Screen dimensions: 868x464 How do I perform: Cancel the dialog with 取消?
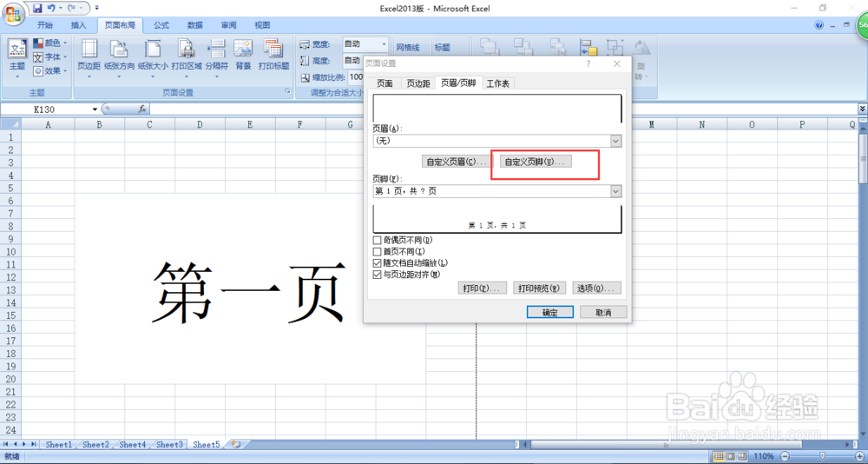[603, 312]
